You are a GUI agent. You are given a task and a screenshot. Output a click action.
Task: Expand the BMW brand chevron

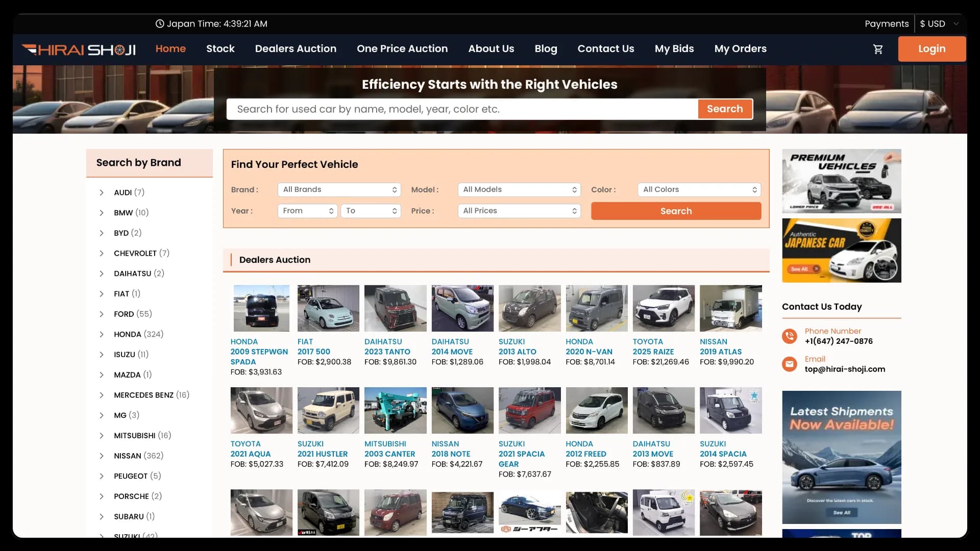pos(102,213)
